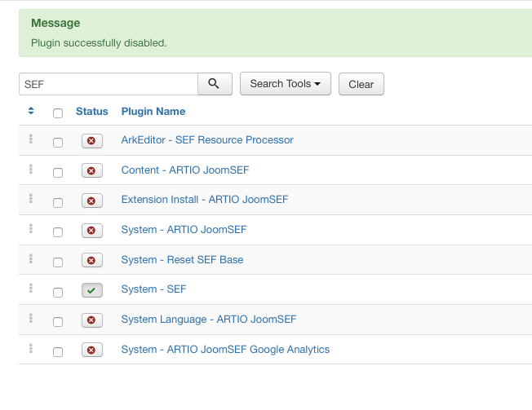Open ArkEditor - SEF Resource Processor plugin

tap(207, 140)
